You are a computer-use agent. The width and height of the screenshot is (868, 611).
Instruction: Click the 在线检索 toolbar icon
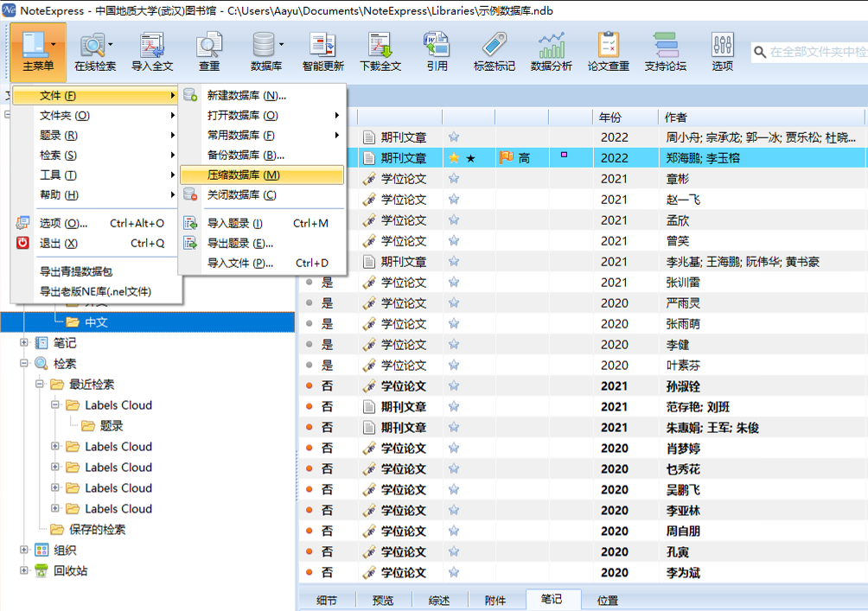[x=93, y=50]
